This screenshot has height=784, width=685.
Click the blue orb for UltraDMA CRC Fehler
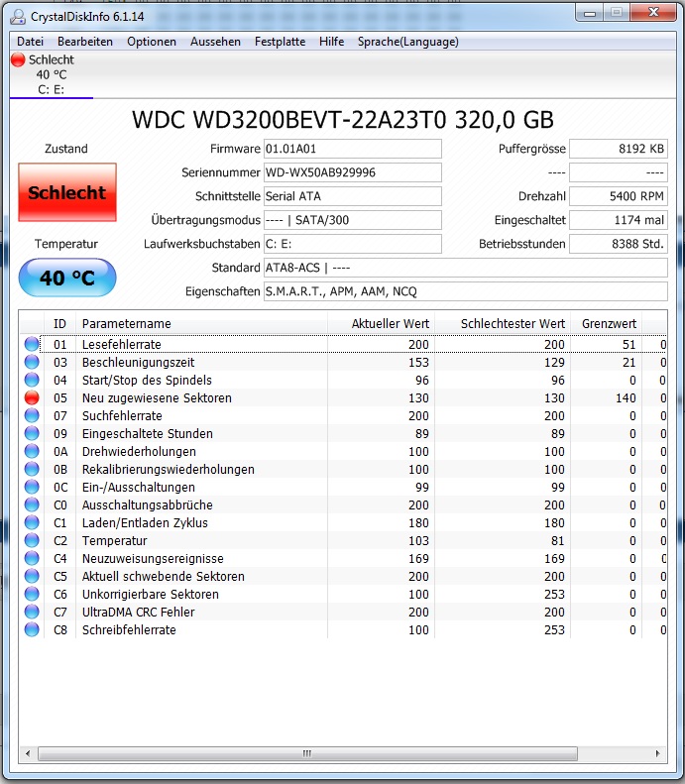click(32, 612)
